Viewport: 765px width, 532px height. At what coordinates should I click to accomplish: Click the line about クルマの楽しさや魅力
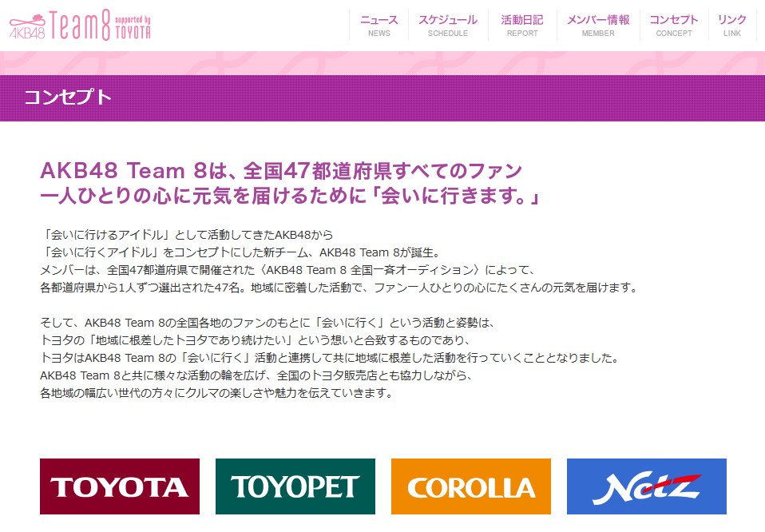217,393
